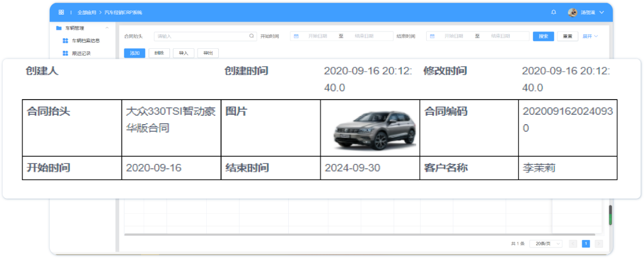Expand more filters via 展开
Screen dimensions: 644x258
coord(590,36)
